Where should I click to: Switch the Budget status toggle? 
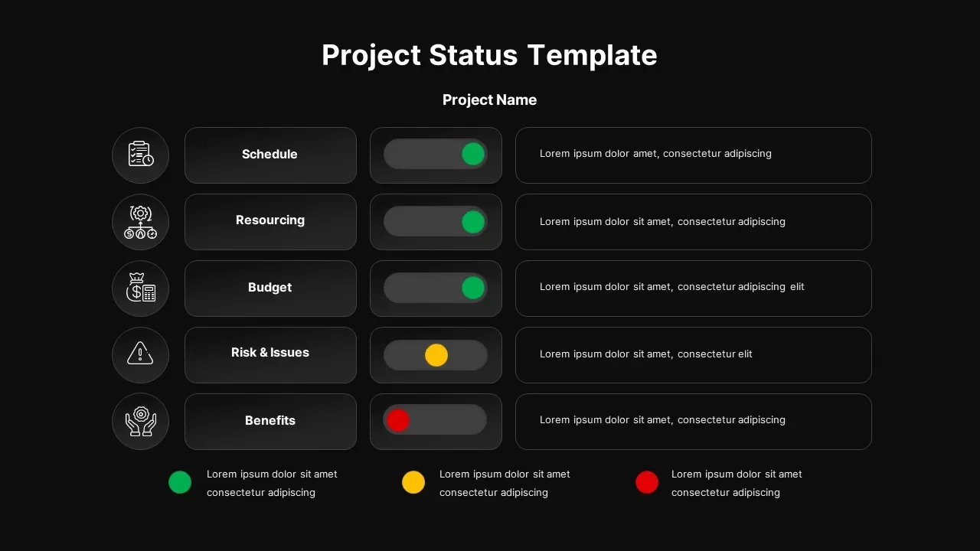pos(435,288)
